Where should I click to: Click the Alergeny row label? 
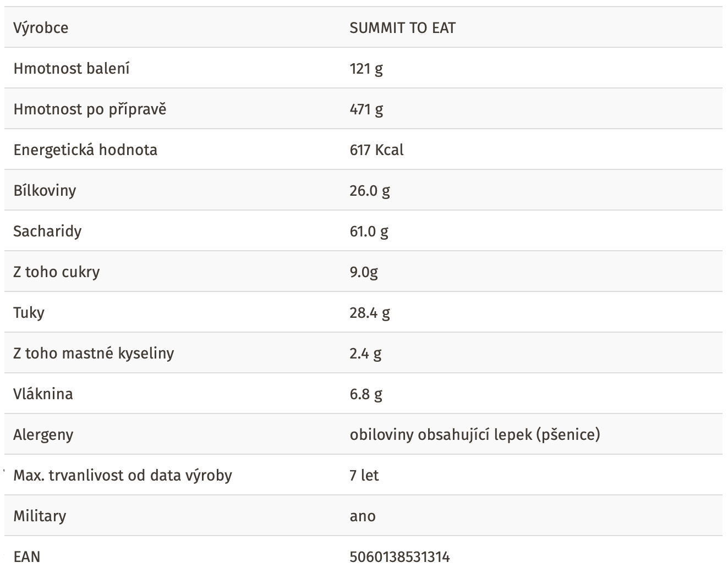point(43,435)
